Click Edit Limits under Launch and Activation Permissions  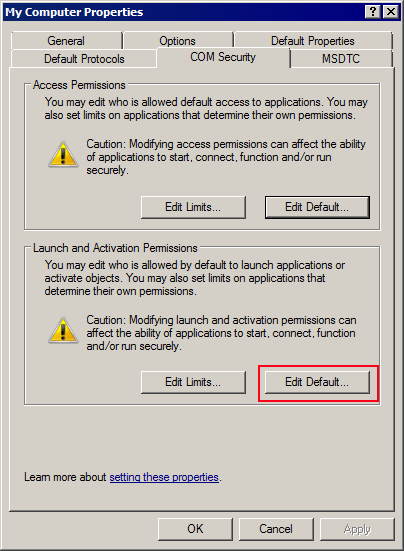click(193, 382)
